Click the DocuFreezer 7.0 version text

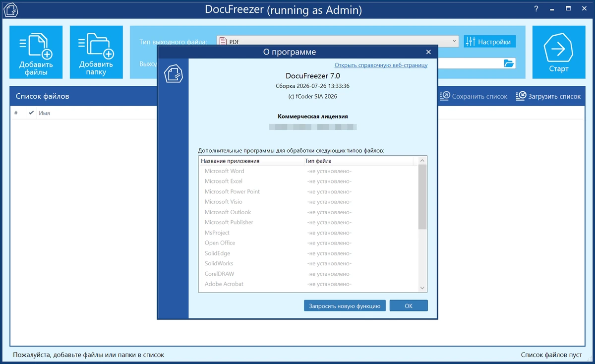[x=313, y=76]
